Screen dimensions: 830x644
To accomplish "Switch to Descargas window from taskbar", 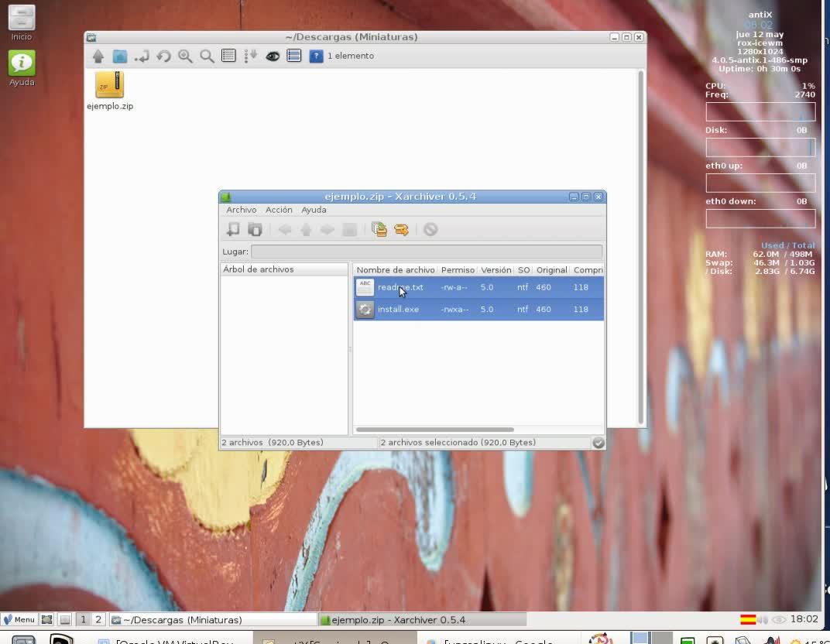I will click(213, 619).
